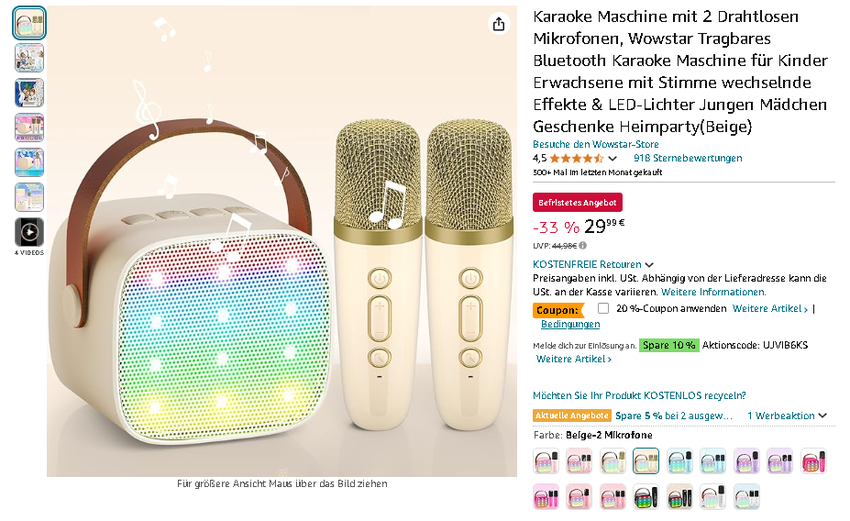Image resolution: width=850 pixels, height=521 pixels.
Task: Click the Spare 5 % bei 2 offer link
Action: point(674,416)
